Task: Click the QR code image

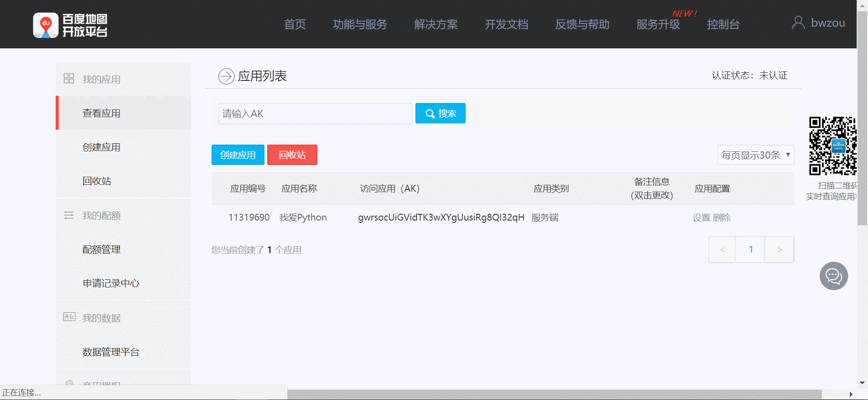Action: coord(832,146)
